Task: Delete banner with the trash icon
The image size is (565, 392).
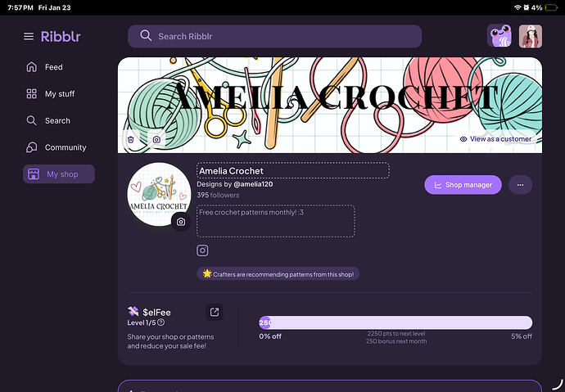Action: coord(131,140)
